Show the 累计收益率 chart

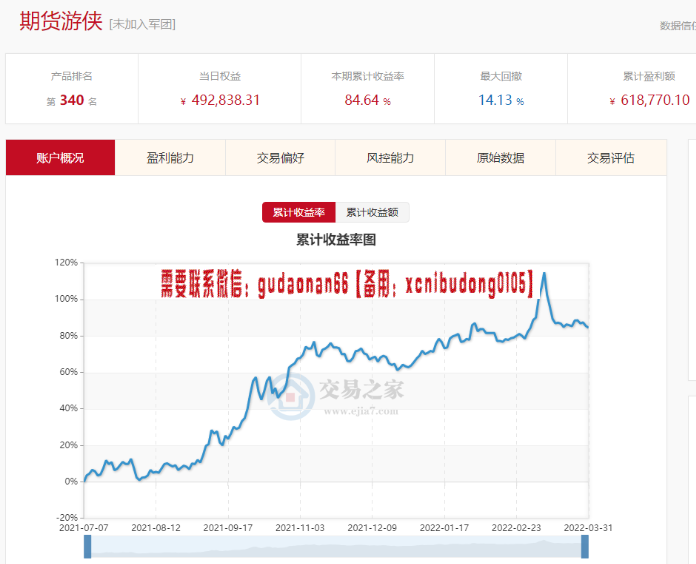point(299,213)
